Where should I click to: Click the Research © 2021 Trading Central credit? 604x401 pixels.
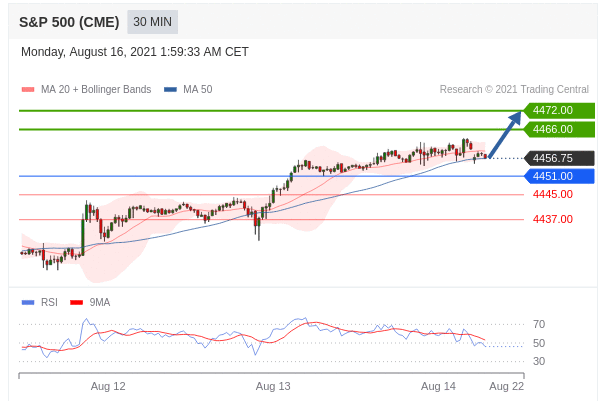click(514, 90)
